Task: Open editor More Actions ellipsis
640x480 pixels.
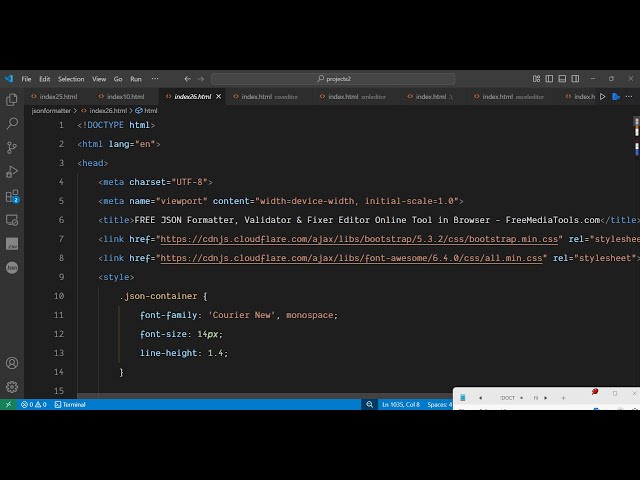Action: pos(629,97)
